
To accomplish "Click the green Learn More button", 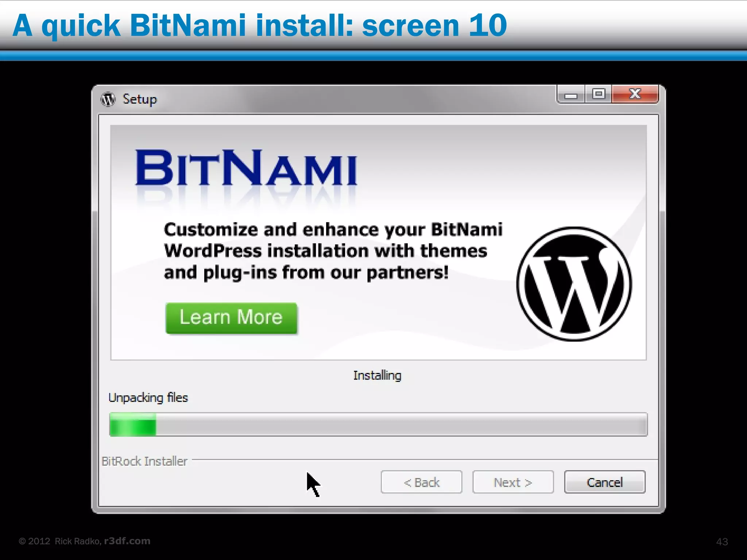I will tap(231, 318).
